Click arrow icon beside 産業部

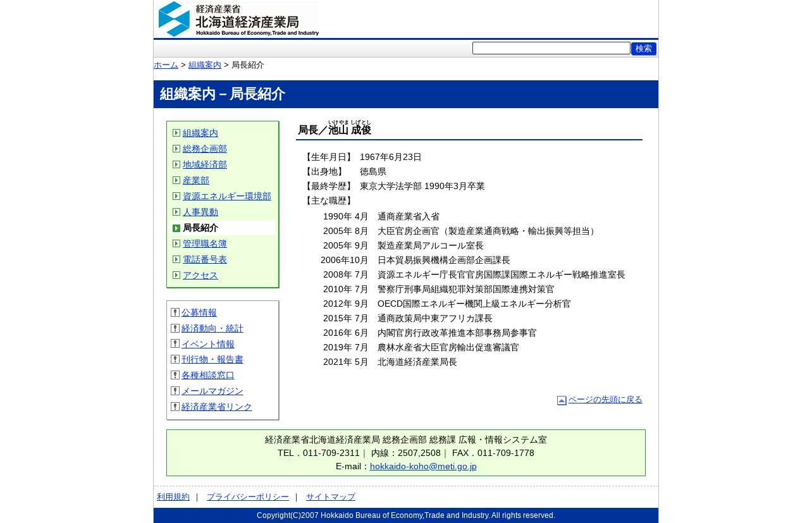(x=176, y=180)
